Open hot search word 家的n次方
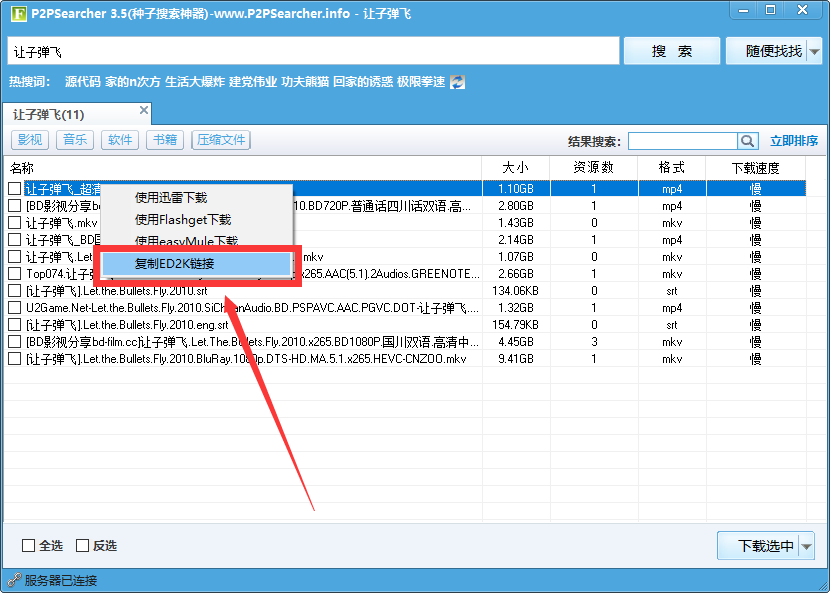 point(133,82)
